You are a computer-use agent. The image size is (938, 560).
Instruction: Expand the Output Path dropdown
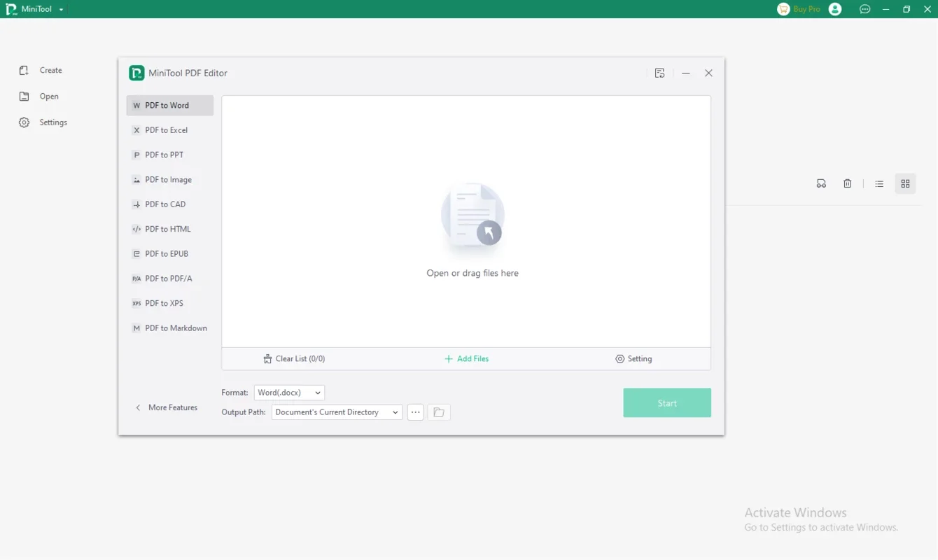tap(337, 412)
